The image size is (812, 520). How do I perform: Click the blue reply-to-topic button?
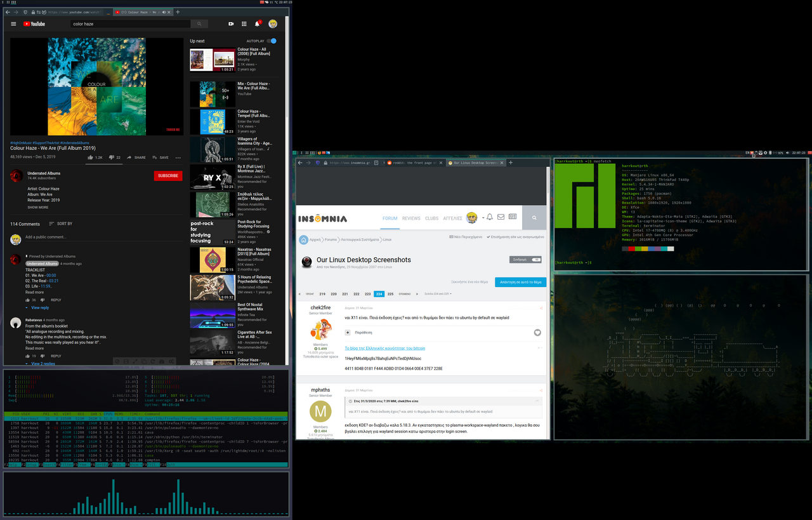(x=520, y=281)
